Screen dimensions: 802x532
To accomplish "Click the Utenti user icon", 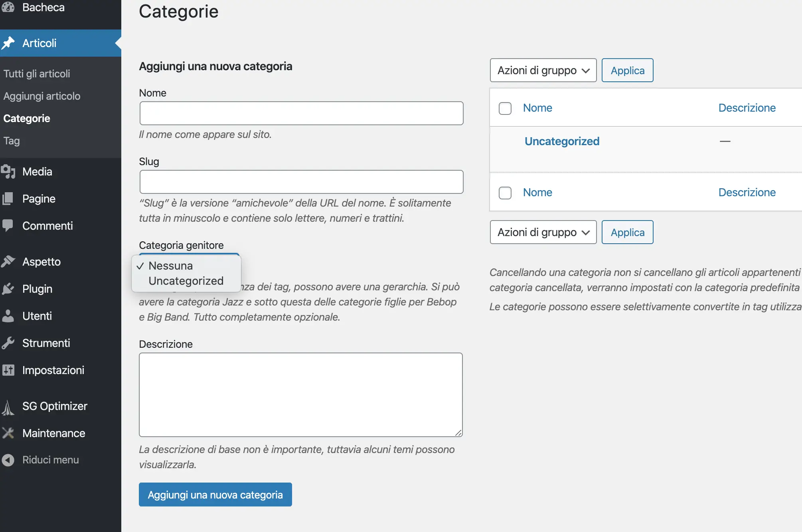I will [8, 316].
